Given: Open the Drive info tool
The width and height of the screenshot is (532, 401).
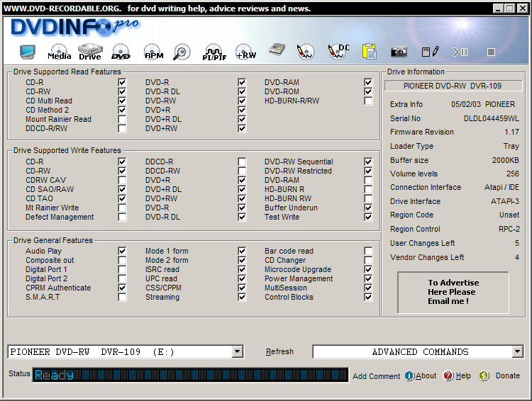Looking at the screenshot, I should pyautogui.click(x=90, y=52).
